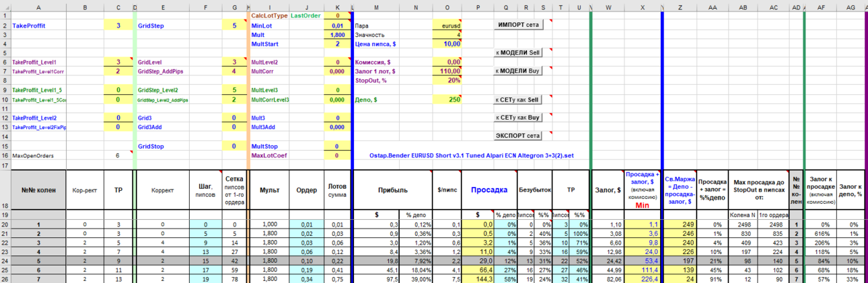Click the LastOrder label
The height and width of the screenshot is (283, 868).
(305, 15)
